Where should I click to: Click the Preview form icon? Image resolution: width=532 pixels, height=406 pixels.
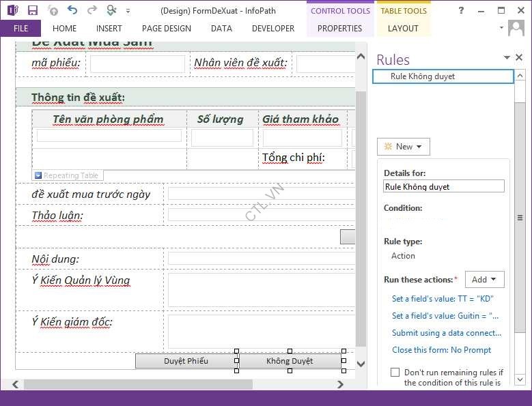point(112,10)
